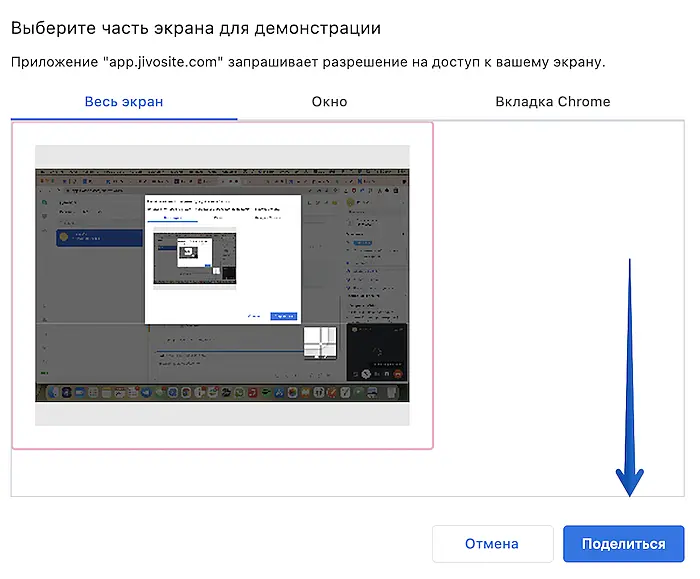Screen dimensions: 700x579
Task: Select the "Вкладка Chrome" tab
Action: [552, 102]
